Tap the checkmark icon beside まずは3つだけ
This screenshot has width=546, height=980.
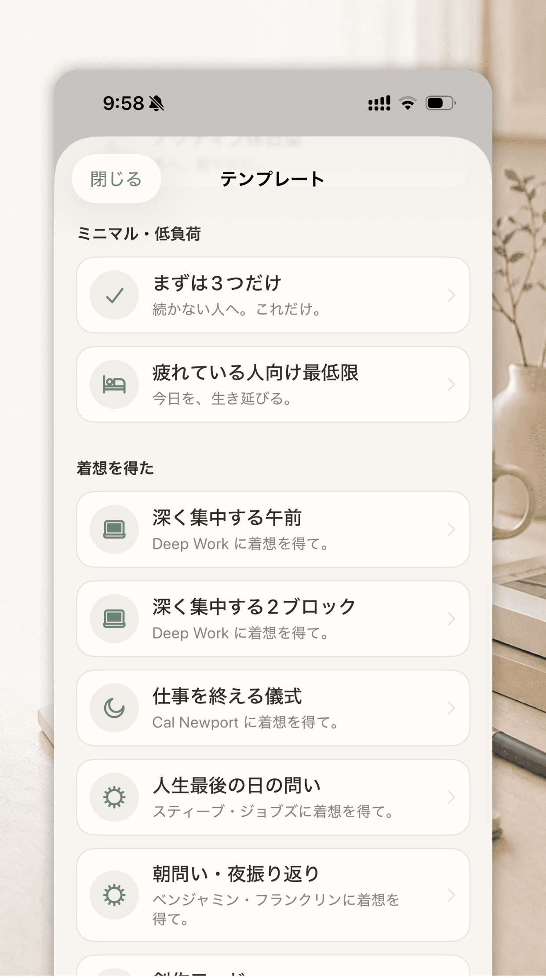pyautogui.click(x=114, y=295)
